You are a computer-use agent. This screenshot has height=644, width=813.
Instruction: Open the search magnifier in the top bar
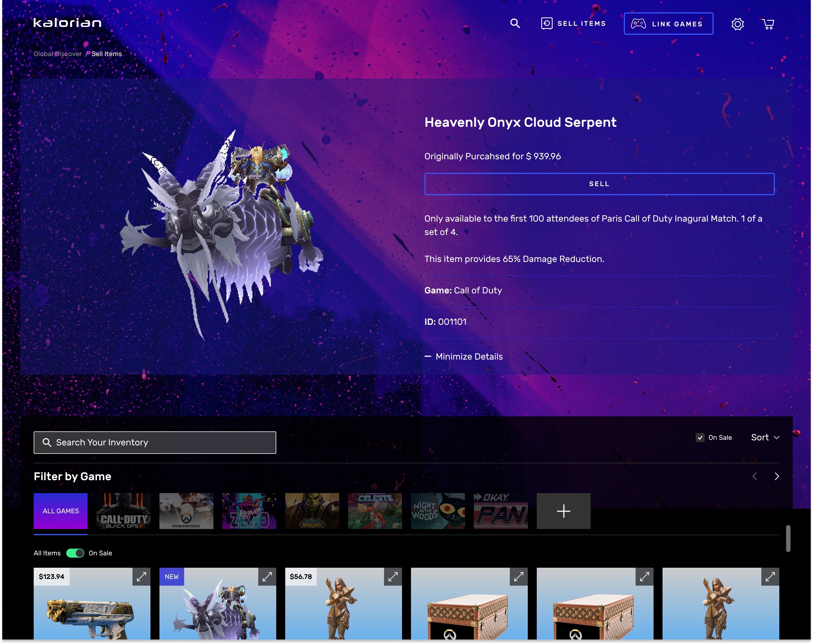pyautogui.click(x=515, y=23)
